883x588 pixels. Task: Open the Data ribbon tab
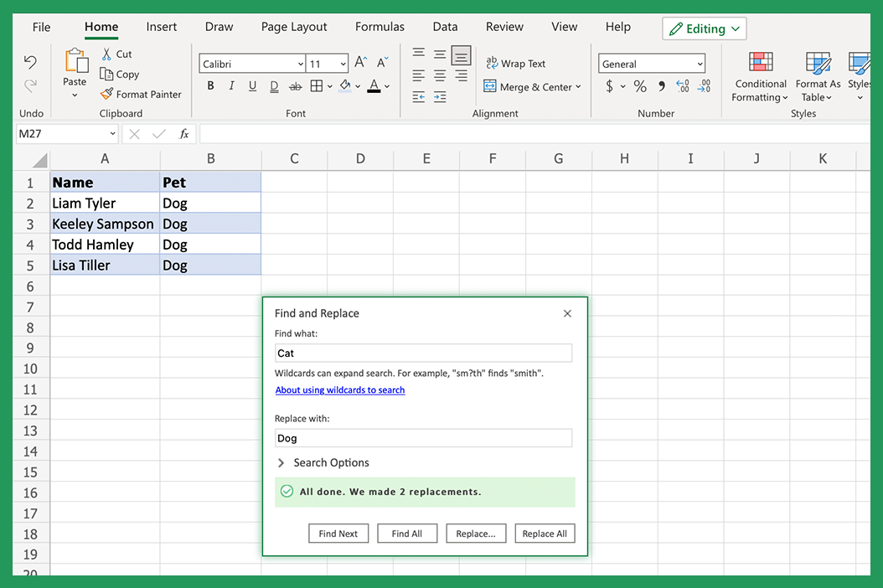(445, 27)
